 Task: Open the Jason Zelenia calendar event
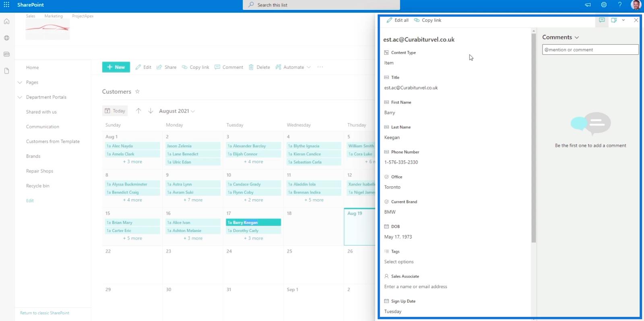point(193,146)
